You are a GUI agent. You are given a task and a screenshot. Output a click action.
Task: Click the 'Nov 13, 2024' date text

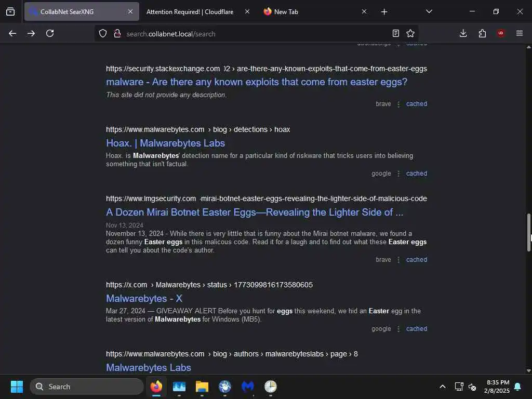click(125, 225)
